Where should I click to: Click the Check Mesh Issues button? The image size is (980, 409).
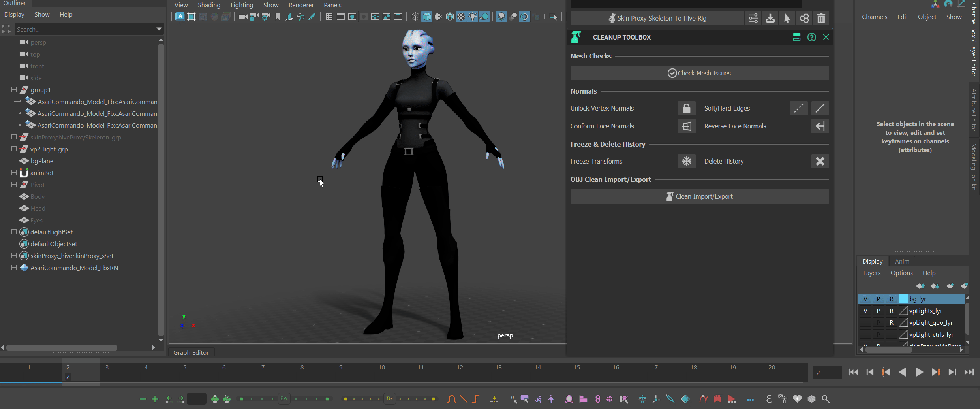tap(700, 73)
